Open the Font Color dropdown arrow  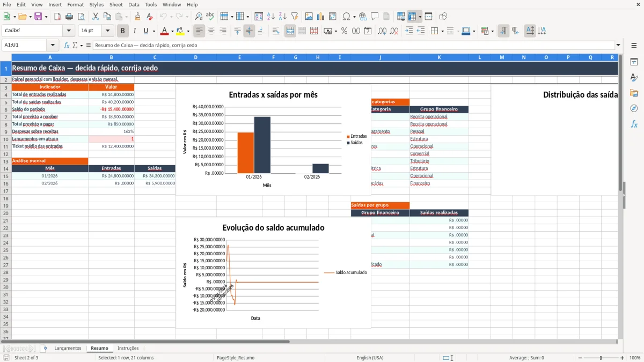173,31
